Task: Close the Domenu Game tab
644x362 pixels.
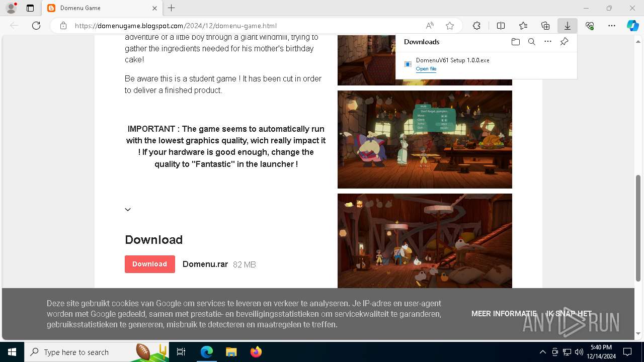Action: pyautogui.click(x=154, y=8)
